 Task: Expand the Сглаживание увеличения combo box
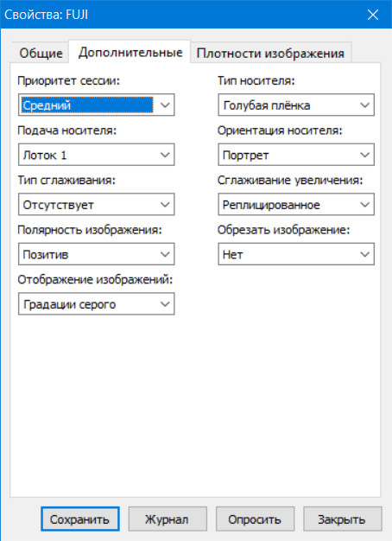tap(296, 205)
